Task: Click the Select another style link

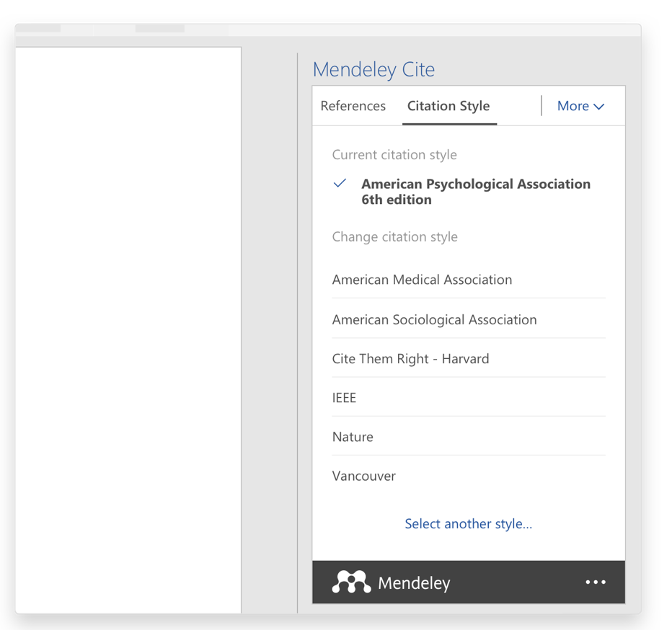Action: coord(468,523)
